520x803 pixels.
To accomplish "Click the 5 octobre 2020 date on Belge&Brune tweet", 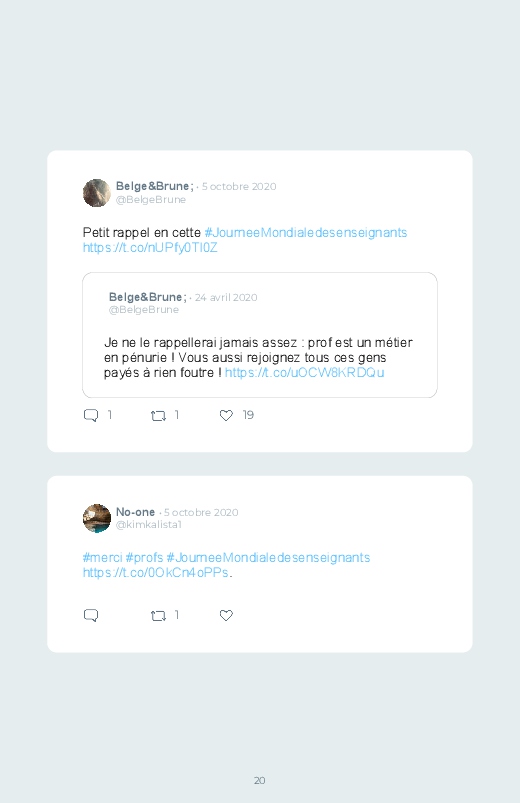I will coord(239,186).
